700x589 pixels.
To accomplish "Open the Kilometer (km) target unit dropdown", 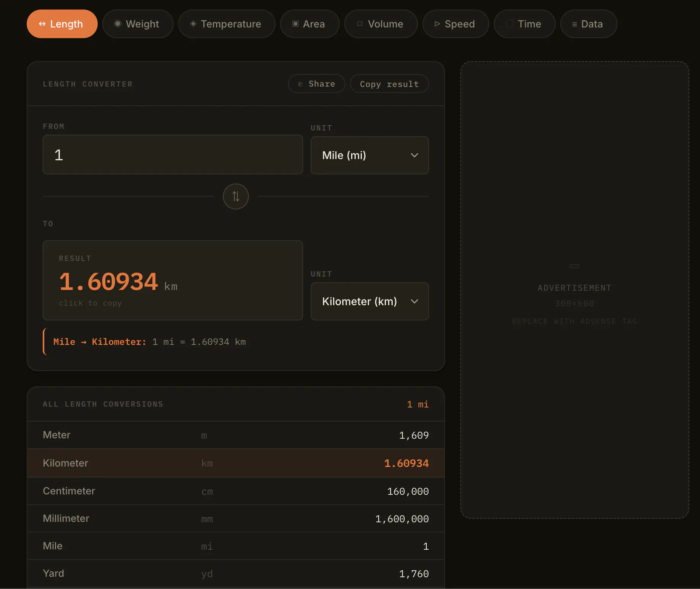I will (x=370, y=301).
